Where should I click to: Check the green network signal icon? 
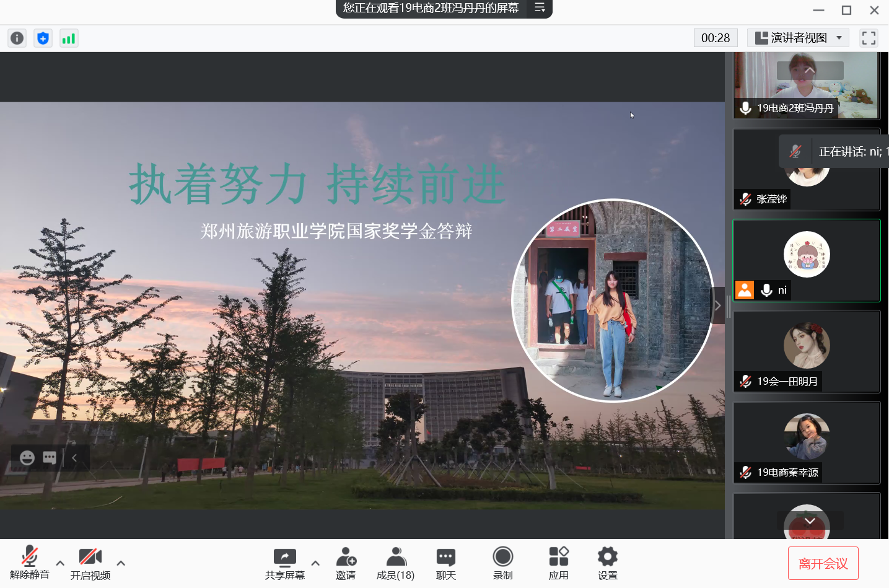click(x=69, y=38)
